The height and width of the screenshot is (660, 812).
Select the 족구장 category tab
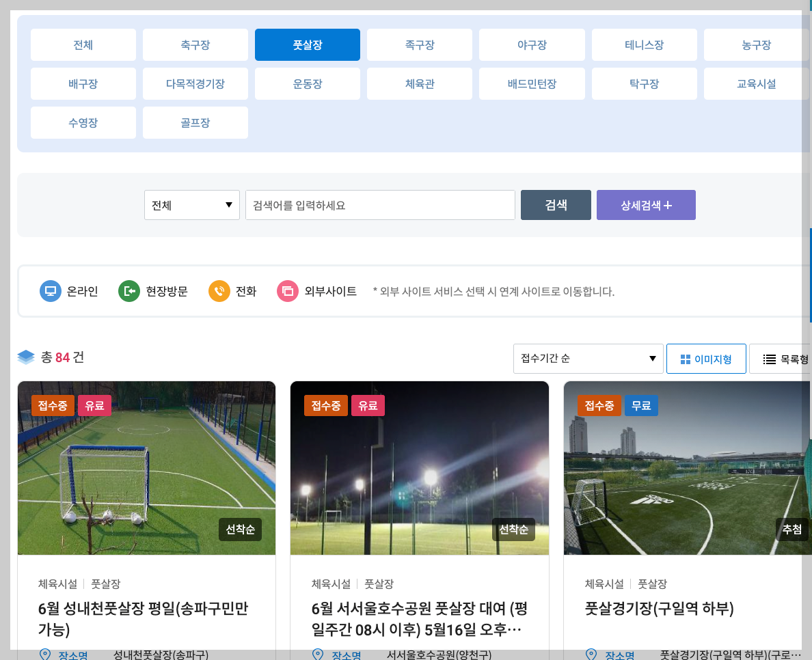point(420,44)
